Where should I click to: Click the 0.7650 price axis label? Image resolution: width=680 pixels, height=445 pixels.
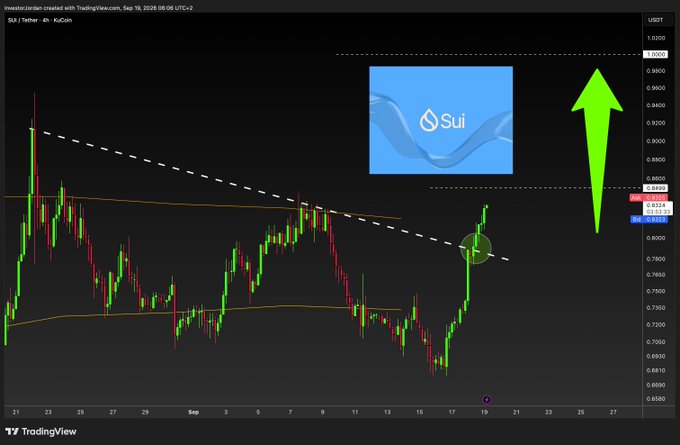point(656,275)
